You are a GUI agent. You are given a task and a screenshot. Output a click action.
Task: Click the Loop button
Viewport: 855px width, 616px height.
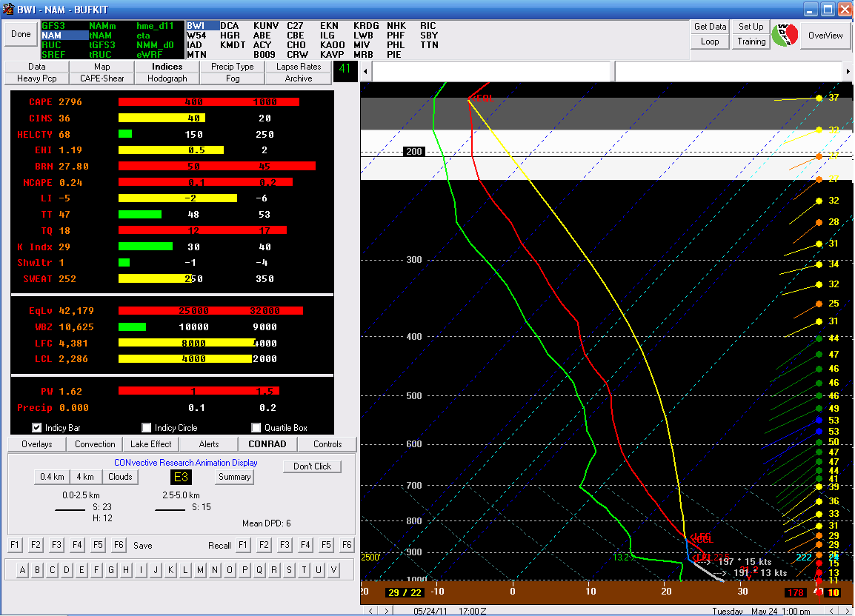tap(710, 41)
